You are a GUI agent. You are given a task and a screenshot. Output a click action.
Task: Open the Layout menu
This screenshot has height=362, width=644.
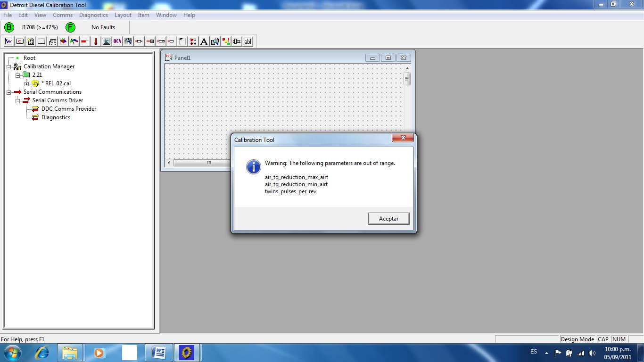[123, 15]
